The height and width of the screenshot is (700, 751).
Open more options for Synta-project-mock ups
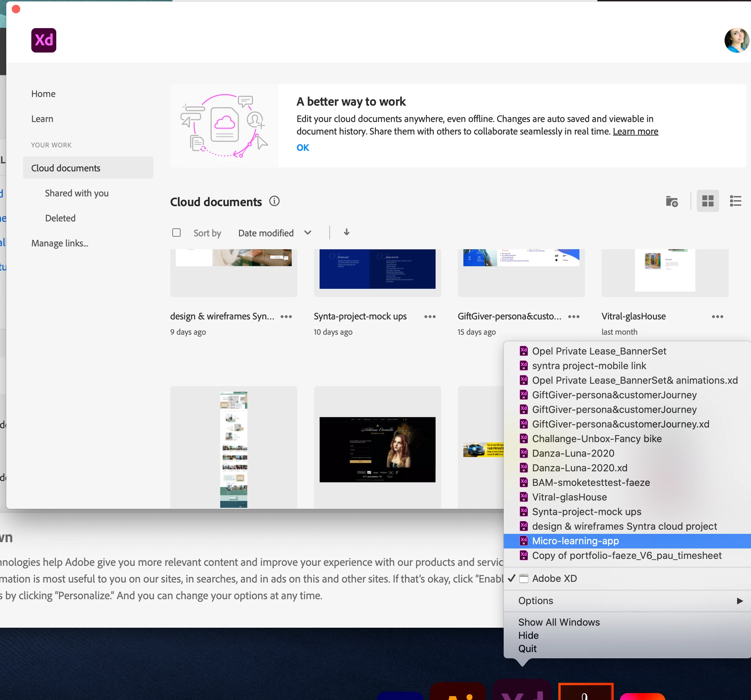tap(430, 317)
